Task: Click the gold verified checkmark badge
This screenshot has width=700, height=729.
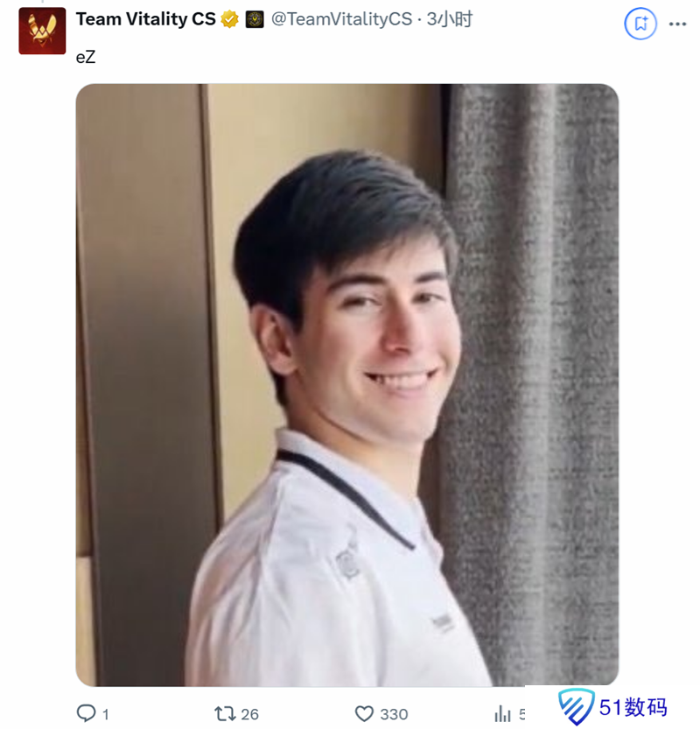Action: tap(229, 19)
